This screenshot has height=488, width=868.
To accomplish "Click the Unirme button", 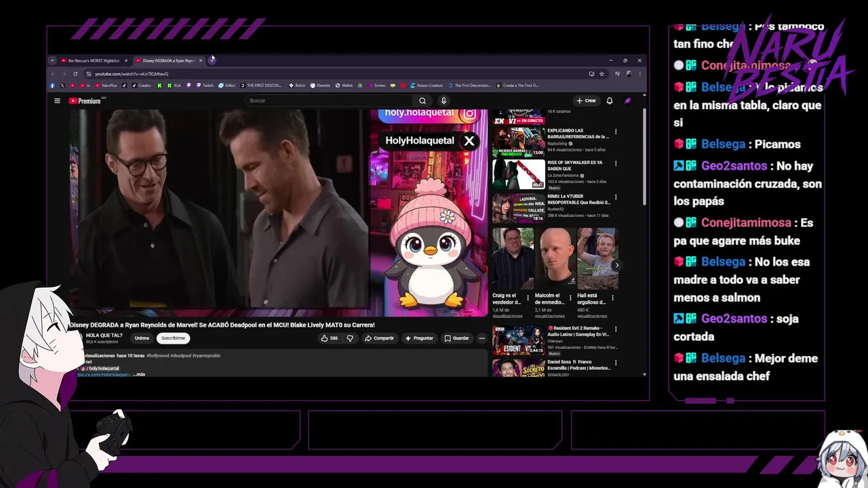I will 142,338.
